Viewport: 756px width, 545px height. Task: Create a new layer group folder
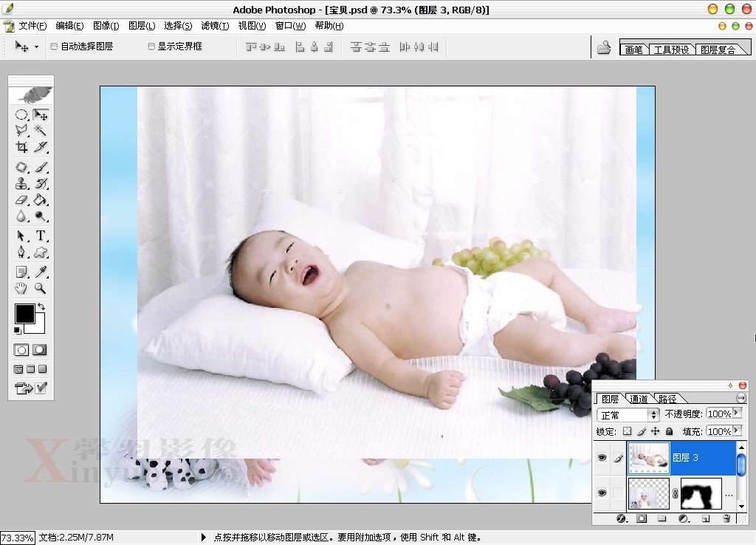(x=662, y=518)
